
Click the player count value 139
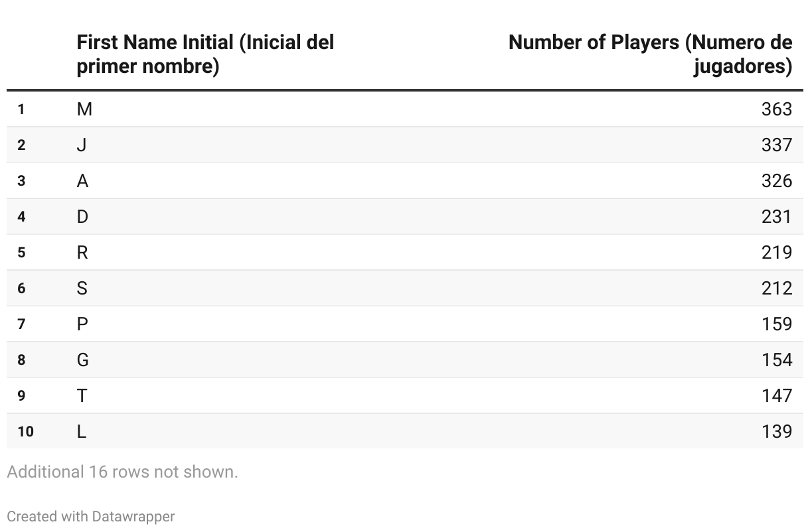pos(776,432)
